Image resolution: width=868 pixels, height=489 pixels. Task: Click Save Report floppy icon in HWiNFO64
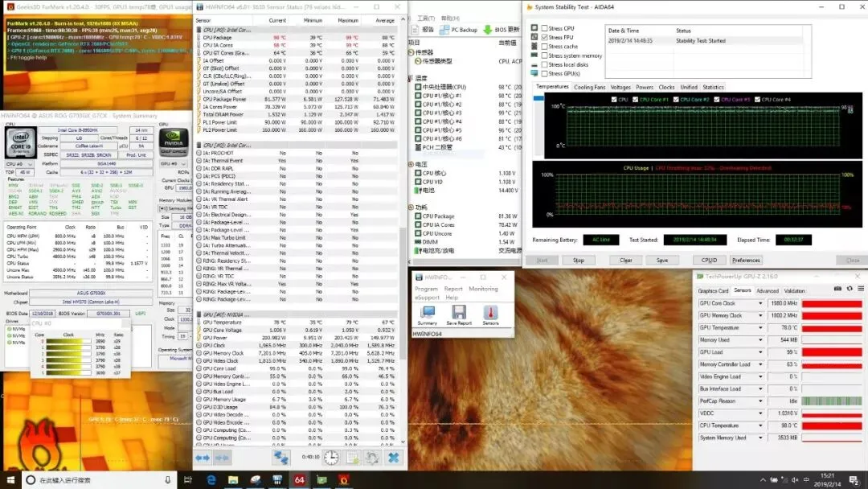(459, 314)
